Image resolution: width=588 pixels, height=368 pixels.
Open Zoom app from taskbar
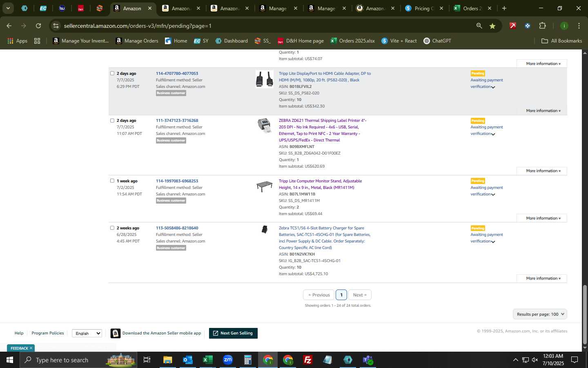tap(228, 360)
